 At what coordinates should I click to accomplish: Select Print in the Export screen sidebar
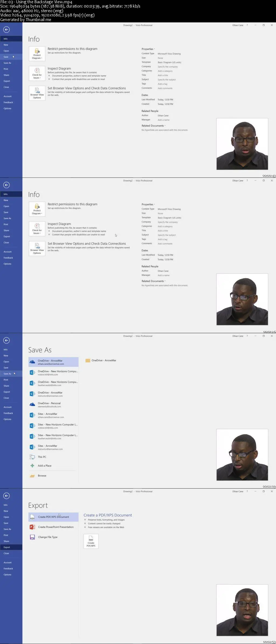point(11,535)
